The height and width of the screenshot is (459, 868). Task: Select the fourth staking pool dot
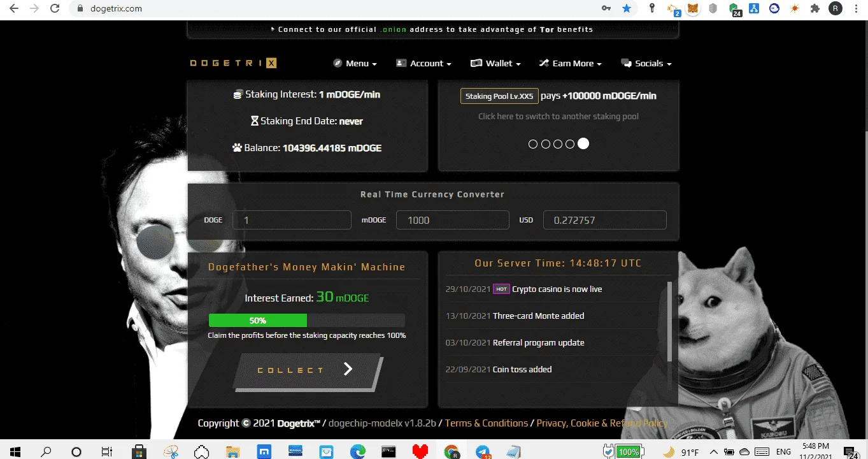570,144
